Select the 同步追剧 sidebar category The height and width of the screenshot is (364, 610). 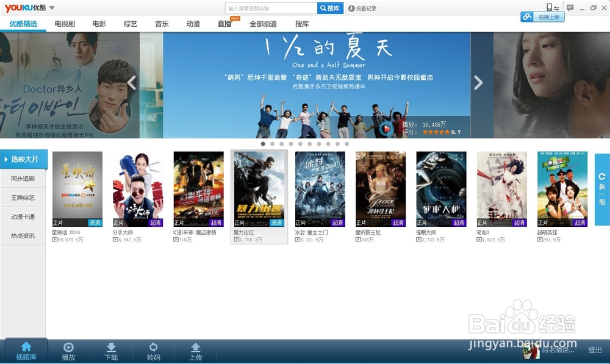[x=23, y=179]
